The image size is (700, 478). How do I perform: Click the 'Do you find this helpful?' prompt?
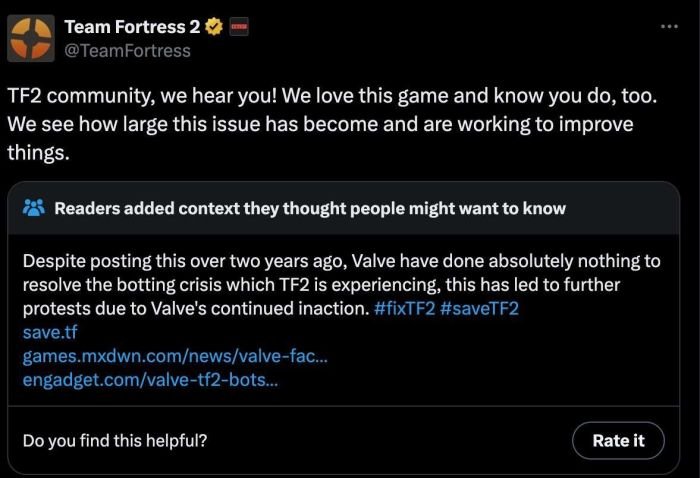[x=115, y=440]
